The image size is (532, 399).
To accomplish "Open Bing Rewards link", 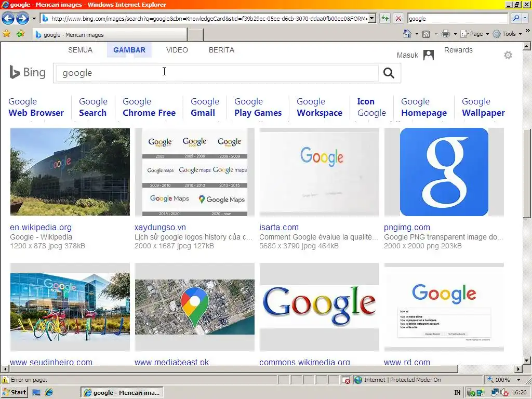I will coord(458,50).
